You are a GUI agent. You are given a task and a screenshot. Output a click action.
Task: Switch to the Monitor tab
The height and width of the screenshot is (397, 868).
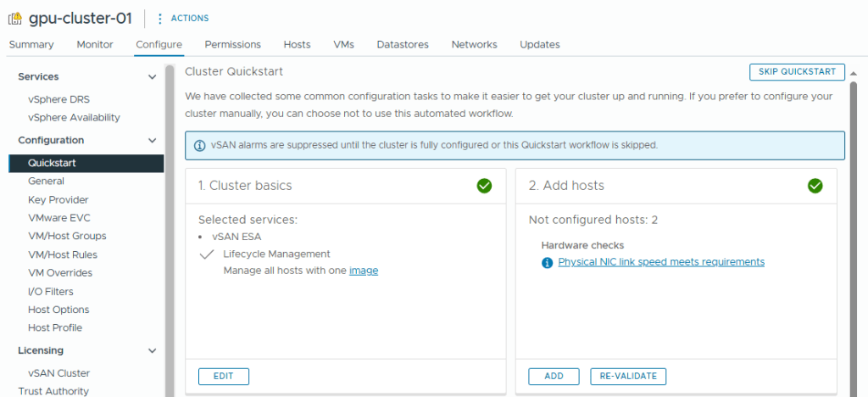tap(94, 44)
